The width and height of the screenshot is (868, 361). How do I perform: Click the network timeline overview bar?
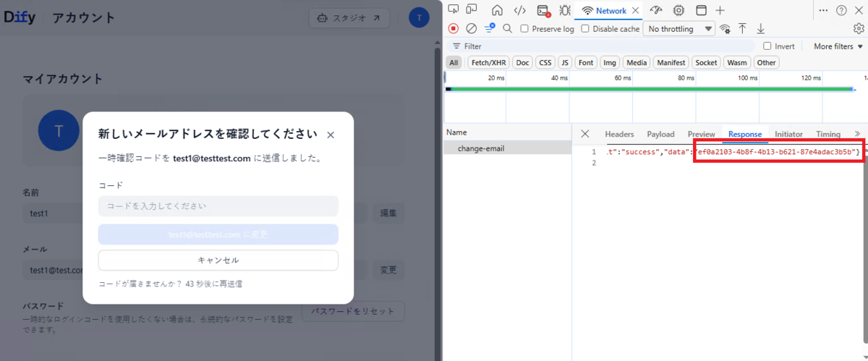tap(650, 89)
